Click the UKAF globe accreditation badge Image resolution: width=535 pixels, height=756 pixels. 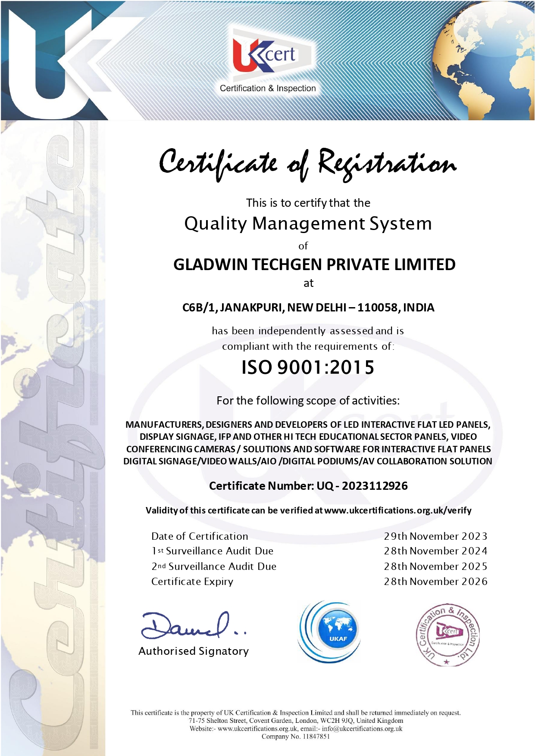tap(330, 632)
